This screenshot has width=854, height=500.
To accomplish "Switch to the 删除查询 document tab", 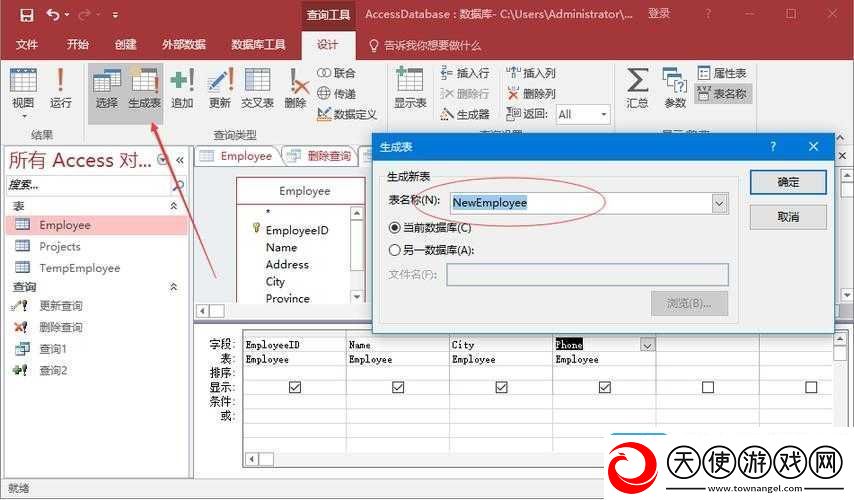I will tap(320, 156).
